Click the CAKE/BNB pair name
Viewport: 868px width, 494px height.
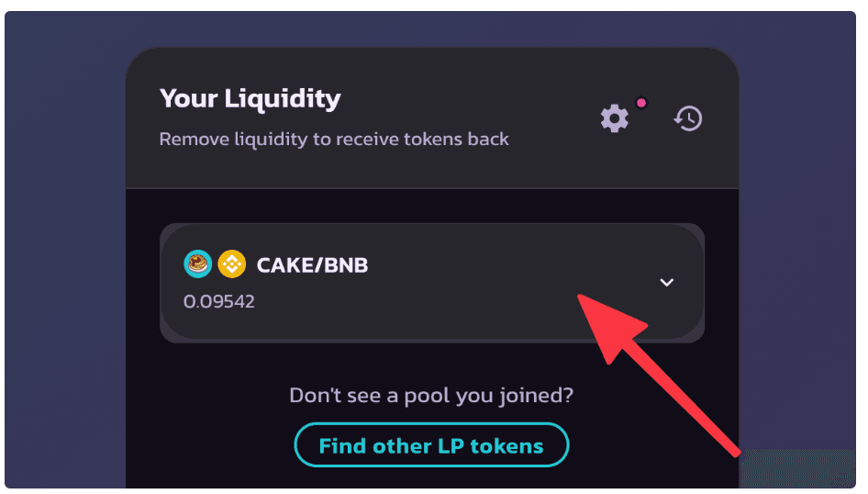(x=312, y=265)
